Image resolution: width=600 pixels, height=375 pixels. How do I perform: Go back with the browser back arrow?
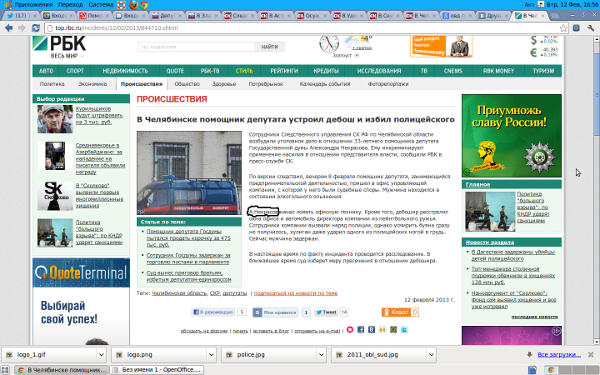click(9, 28)
